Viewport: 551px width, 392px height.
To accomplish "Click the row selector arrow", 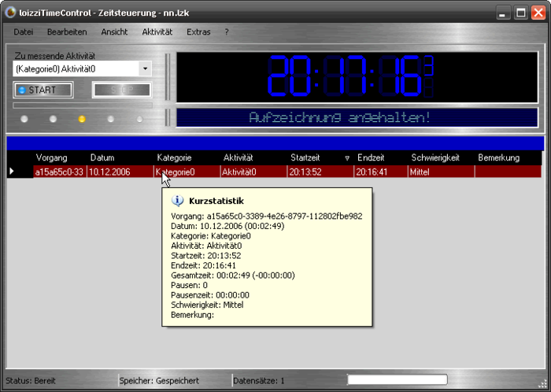I will (12, 171).
